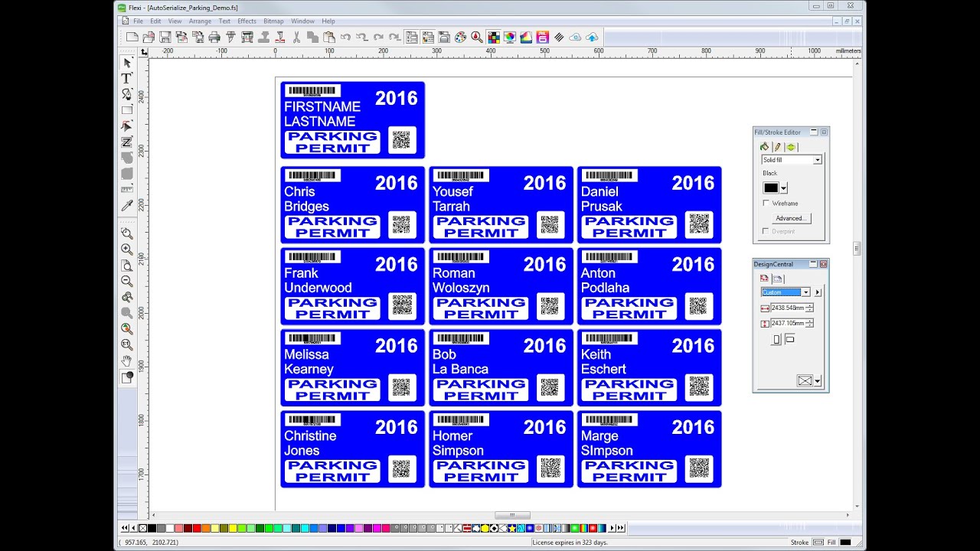
Task: Activate the Eyedropper tool
Action: pos(127,206)
